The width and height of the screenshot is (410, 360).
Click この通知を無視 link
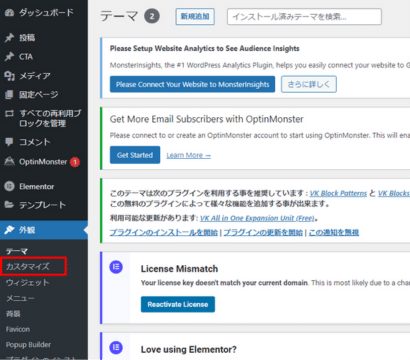point(334,232)
